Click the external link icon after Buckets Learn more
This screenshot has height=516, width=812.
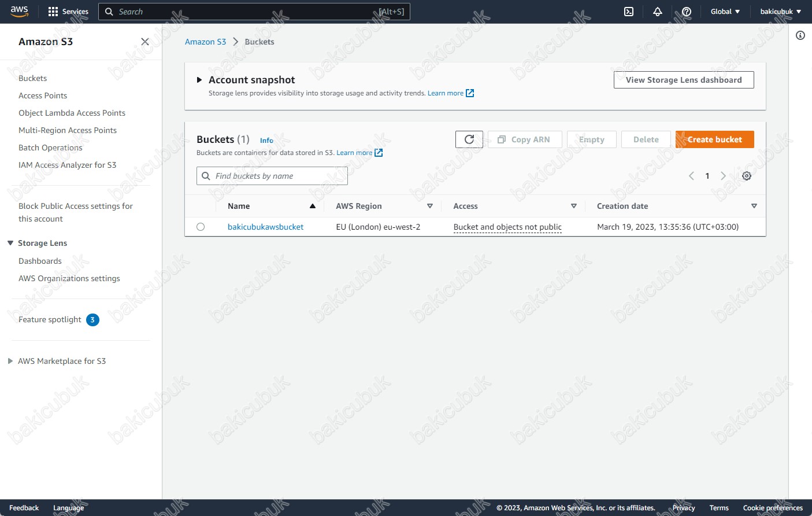click(379, 153)
